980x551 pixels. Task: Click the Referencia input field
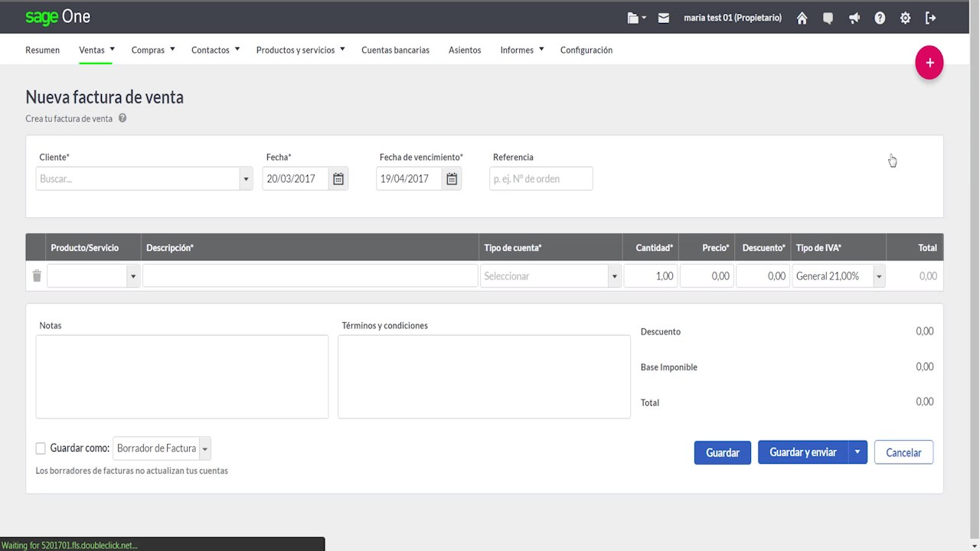point(541,179)
